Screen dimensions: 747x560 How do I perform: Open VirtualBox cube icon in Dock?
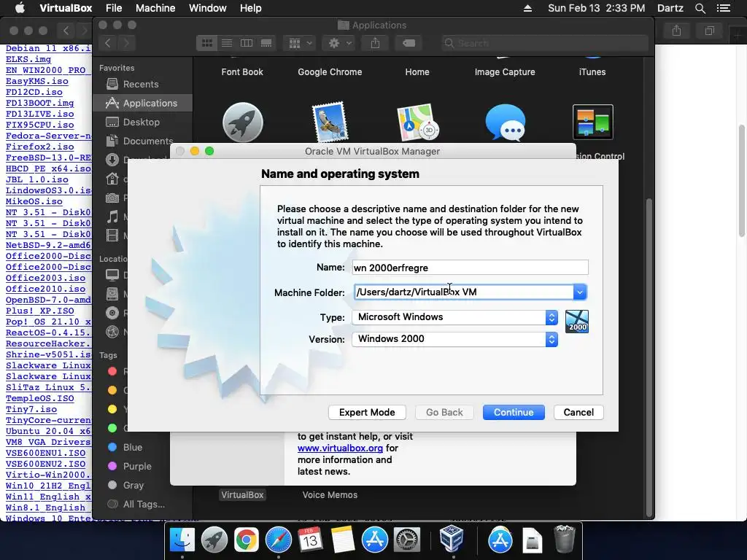pos(452,539)
